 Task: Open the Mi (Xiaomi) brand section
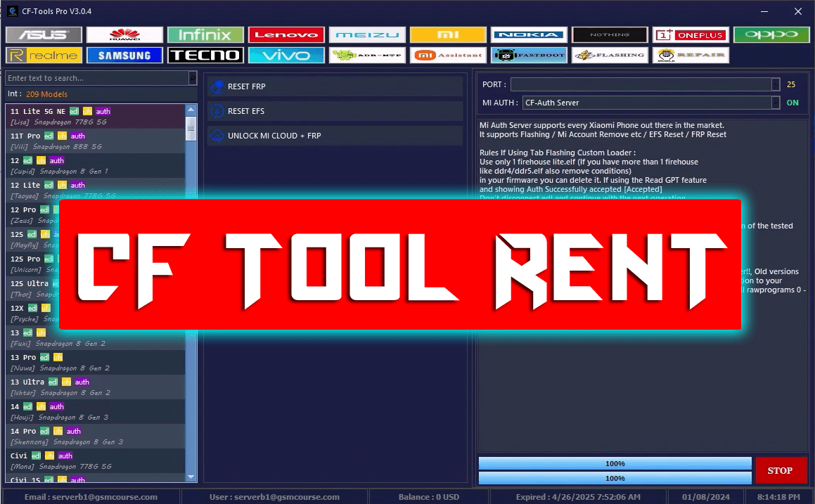(448, 35)
